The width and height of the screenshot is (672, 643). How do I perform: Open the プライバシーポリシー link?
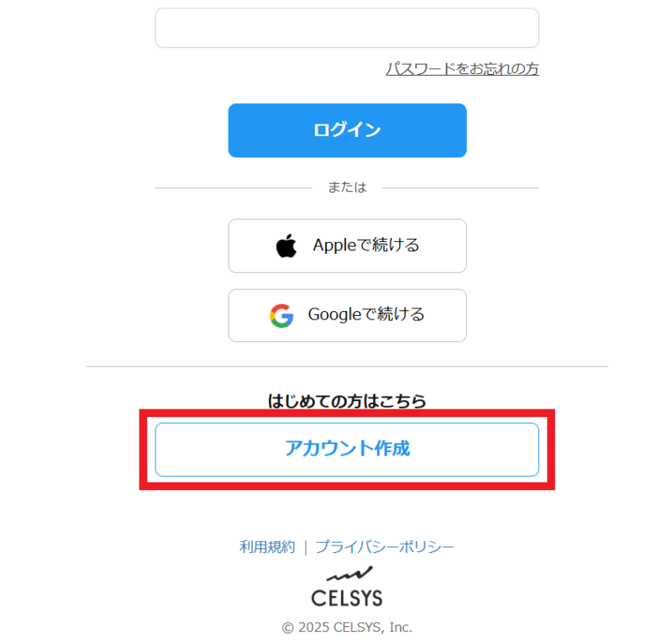pos(385,547)
